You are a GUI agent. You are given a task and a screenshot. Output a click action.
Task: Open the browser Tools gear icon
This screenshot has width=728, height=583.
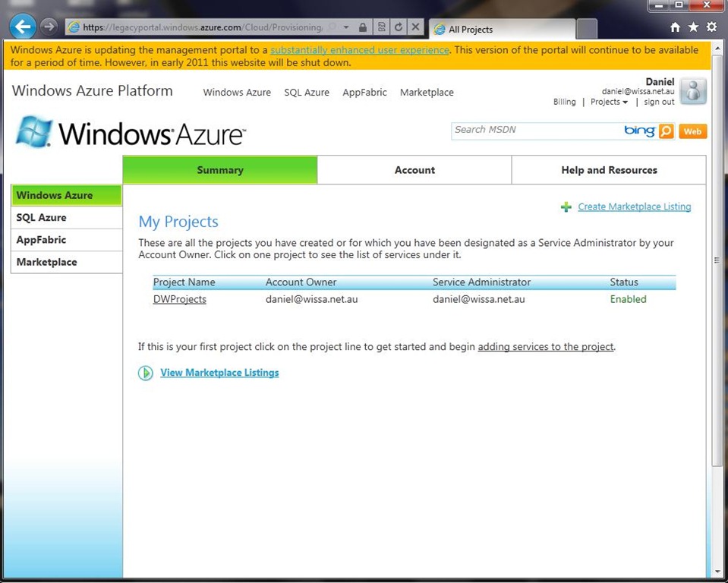[x=711, y=27]
